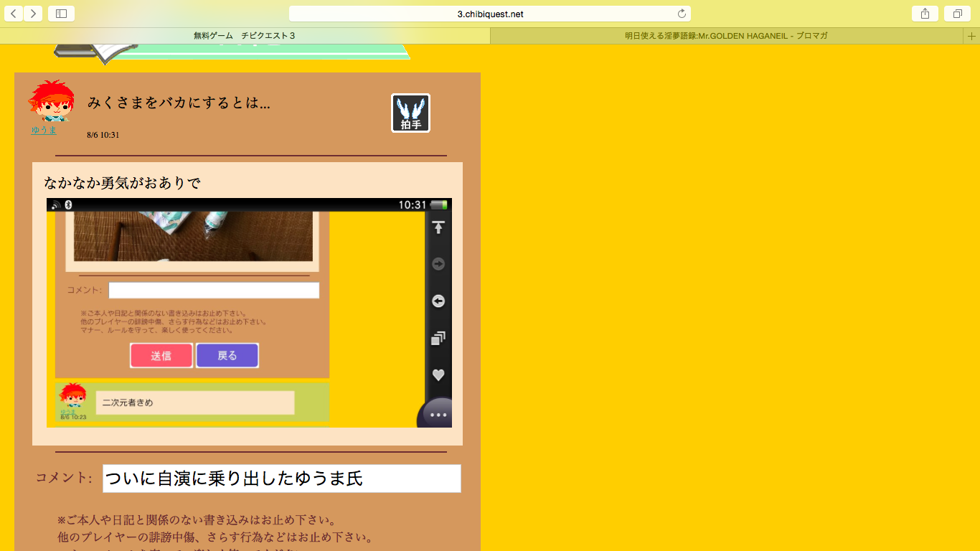Click the ゆうま red-haired avatar

click(x=51, y=101)
